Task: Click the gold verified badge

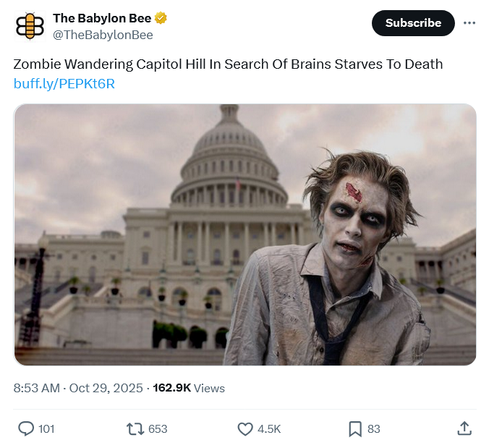Action: click(x=161, y=19)
